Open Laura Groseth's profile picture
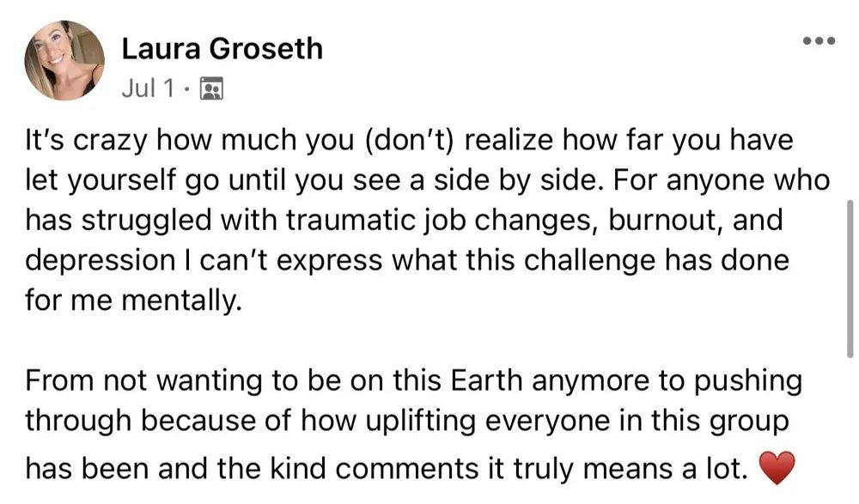859x504 pixels. 65,60
